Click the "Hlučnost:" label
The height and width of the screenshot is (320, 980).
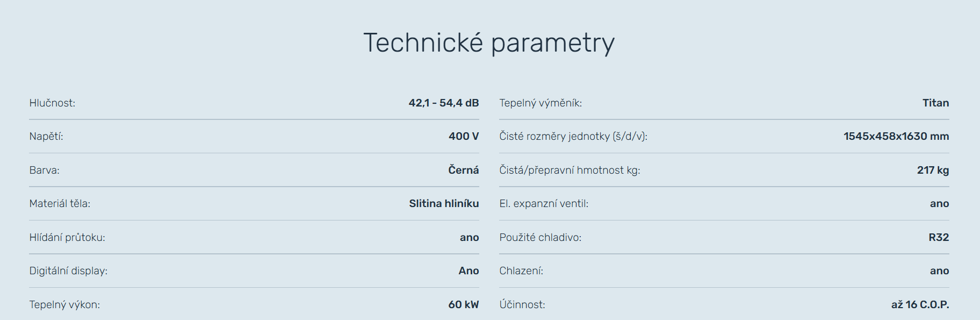[x=52, y=103]
